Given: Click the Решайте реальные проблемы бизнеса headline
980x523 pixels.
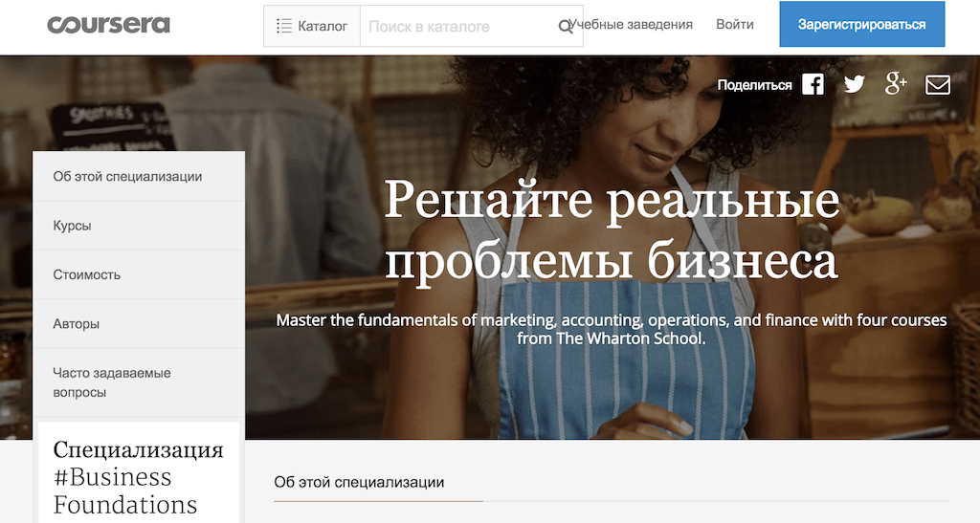Looking at the screenshot, I should coord(612,229).
